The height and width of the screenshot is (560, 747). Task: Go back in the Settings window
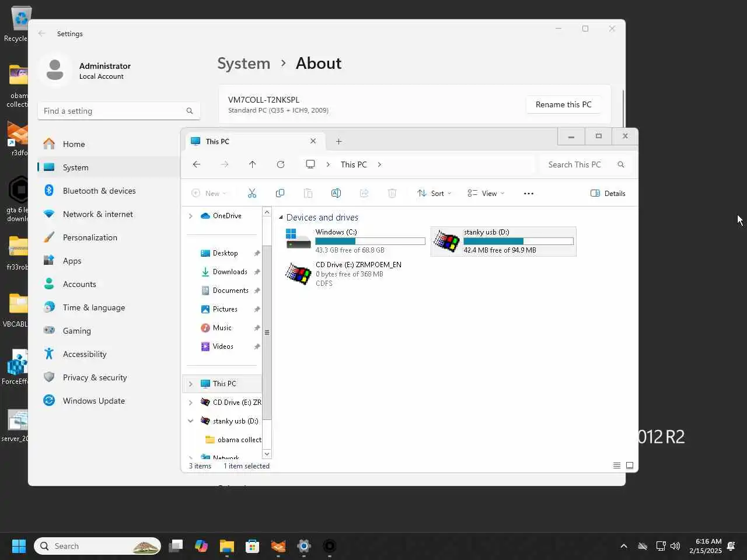41,33
